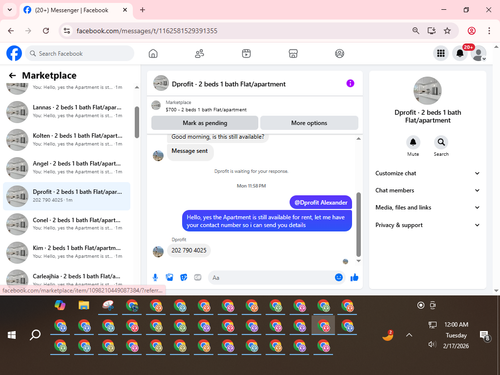Image resolution: width=500 pixels, height=375 pixels.
Task: Open the Kolten apartment conversation
Action: coord(68,140)
